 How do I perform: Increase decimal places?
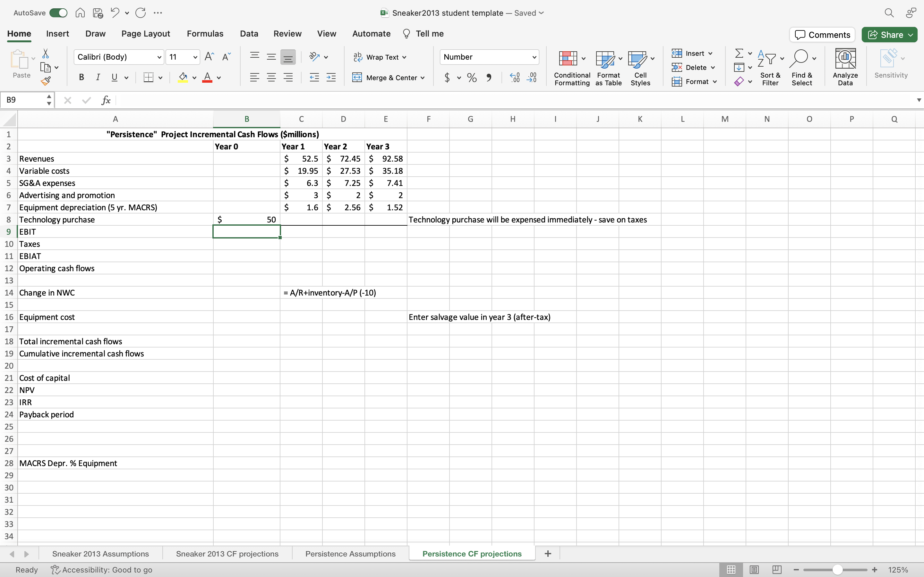pos(514,78)
